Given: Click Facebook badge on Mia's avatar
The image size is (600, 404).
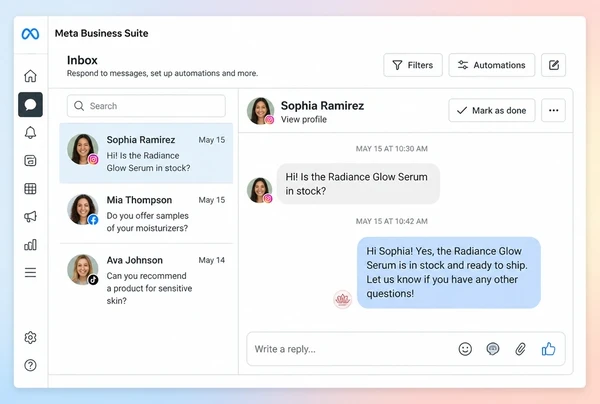Looking at the screenshot, I should click(x=93, y=220).
